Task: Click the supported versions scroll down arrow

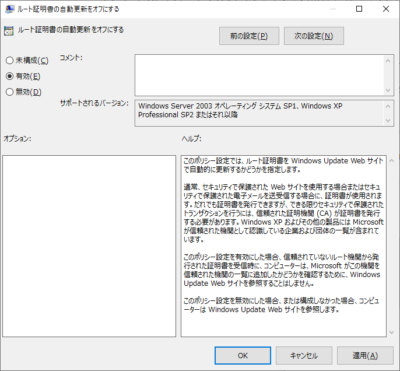Action: click(388, 121)
